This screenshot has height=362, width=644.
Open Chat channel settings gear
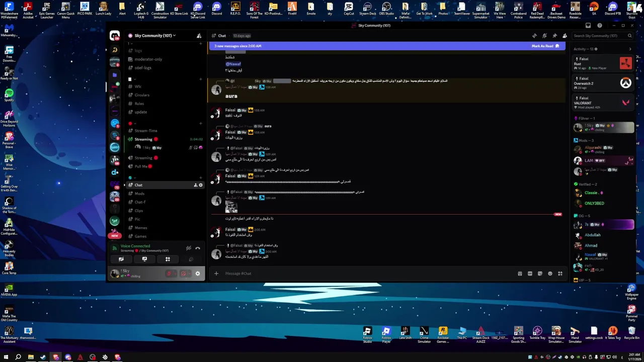coord(201,185)
